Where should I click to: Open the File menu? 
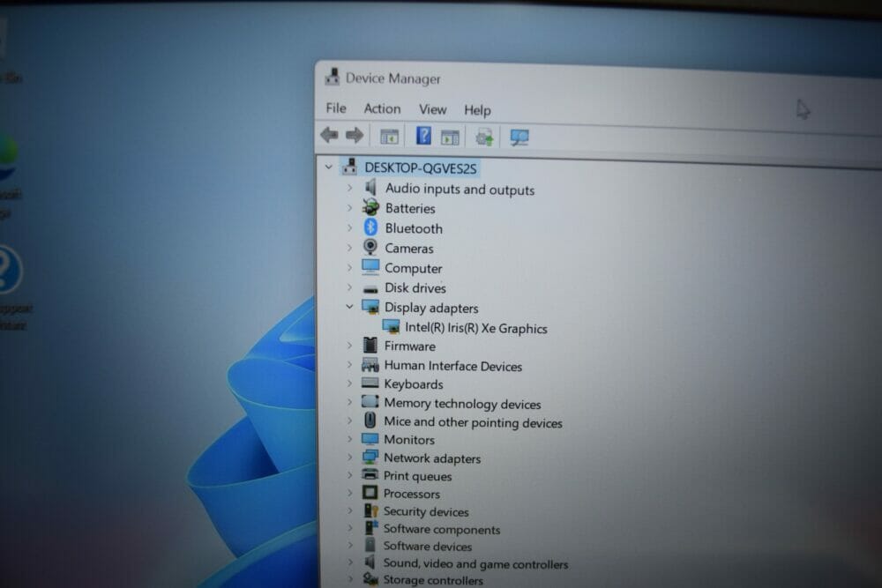[336, 108]
